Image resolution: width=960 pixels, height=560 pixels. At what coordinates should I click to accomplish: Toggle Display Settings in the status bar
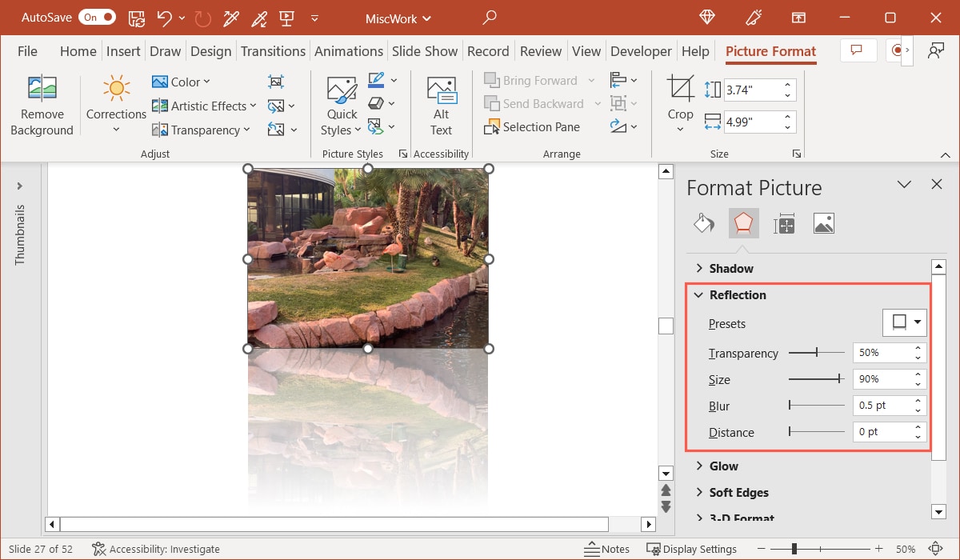[x=691, y=549]
